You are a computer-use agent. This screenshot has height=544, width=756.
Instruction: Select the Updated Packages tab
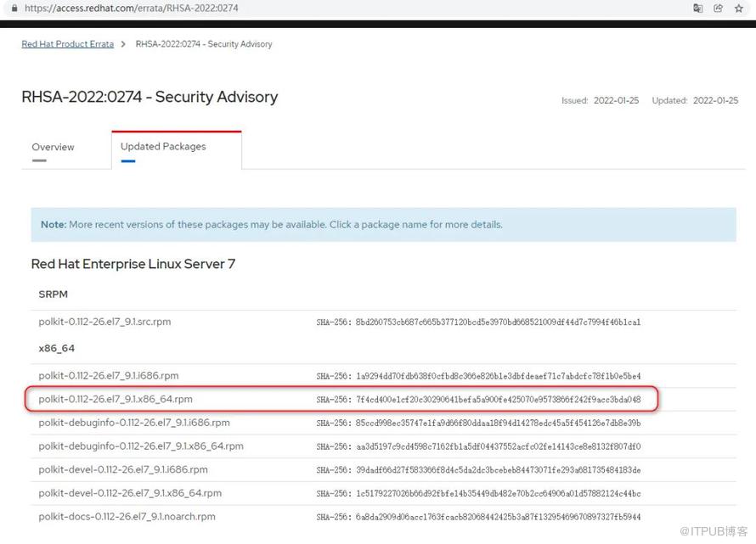(163, 146)
